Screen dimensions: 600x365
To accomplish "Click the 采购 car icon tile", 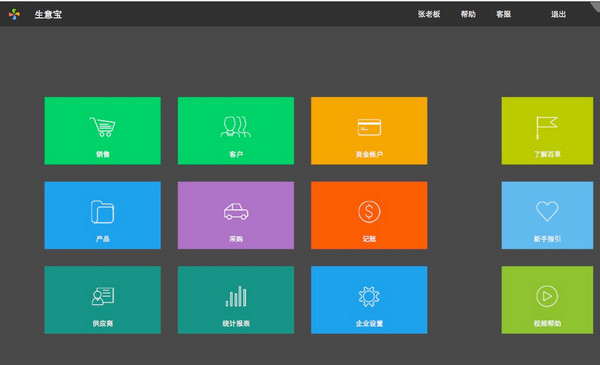I will point(236,215).
